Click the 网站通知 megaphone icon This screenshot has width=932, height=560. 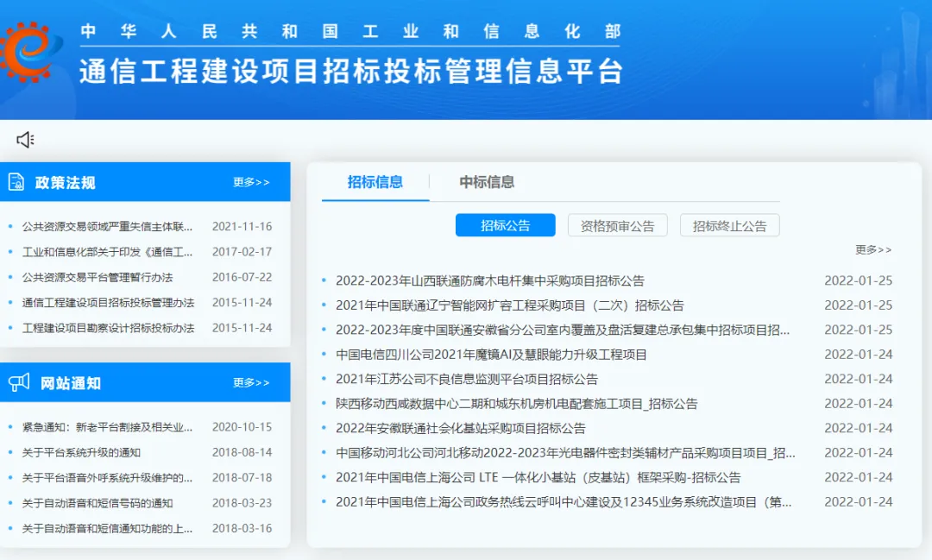click(x=19, y=382)
